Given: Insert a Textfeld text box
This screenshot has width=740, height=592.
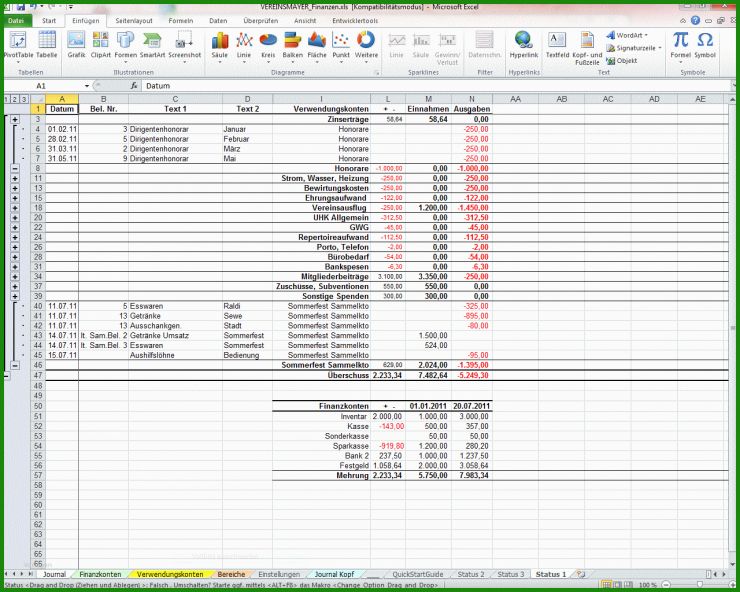Looking at the screenshot, I should pos(557,45).
